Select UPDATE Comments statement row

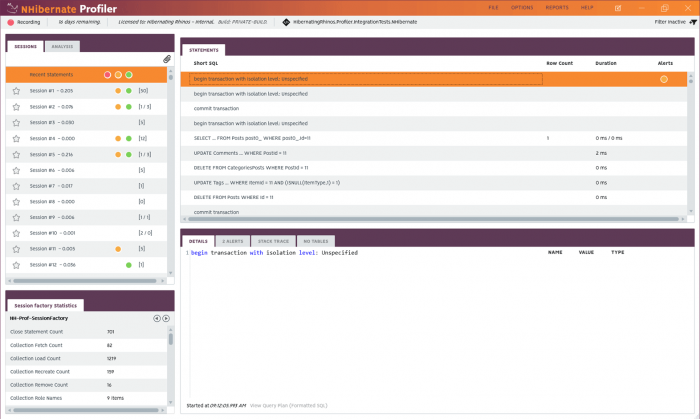tap(434, 153)
